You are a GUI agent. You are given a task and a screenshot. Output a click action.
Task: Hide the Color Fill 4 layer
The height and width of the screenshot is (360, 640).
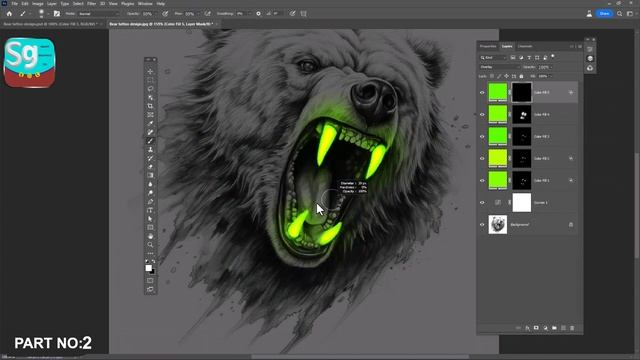tap(482, 115)
